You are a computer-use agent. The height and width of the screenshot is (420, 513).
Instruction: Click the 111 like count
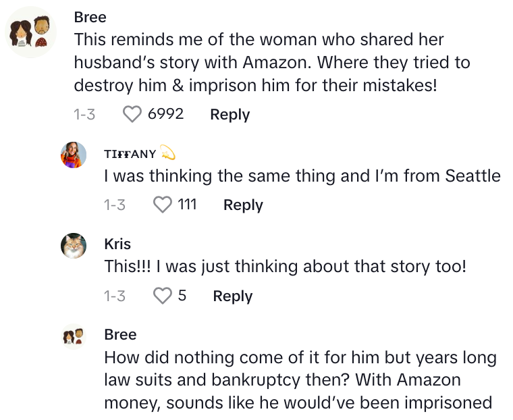[187, 204]
